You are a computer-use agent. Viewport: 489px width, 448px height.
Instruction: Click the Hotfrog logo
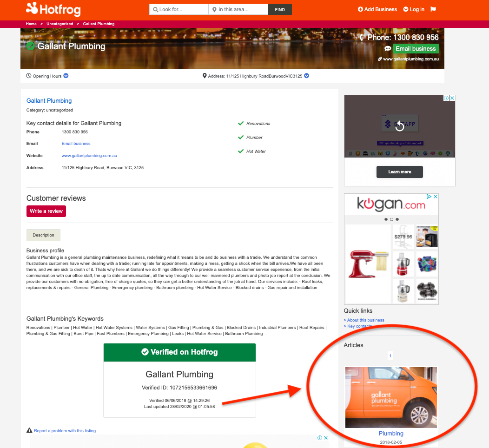tap(53, 9)
